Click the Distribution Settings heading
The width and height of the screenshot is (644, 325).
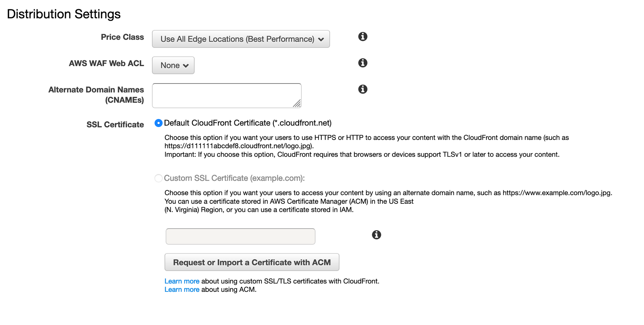[x=64, y=14]
